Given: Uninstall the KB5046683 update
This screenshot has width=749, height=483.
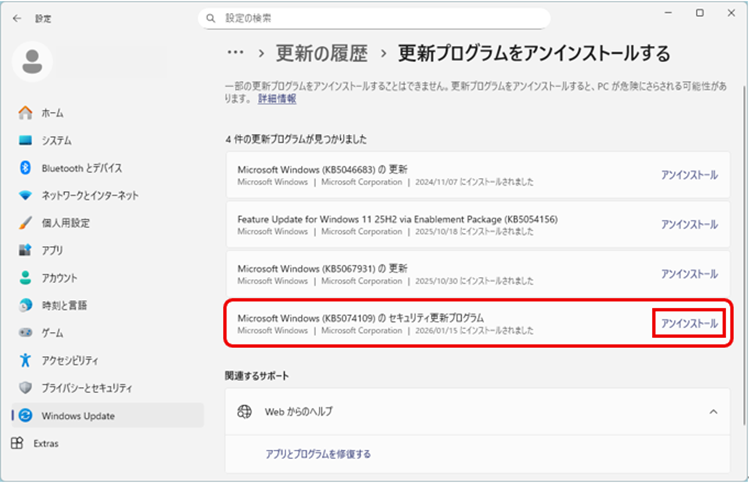Looking at the screenshot, I should click(x=688, y=175).
